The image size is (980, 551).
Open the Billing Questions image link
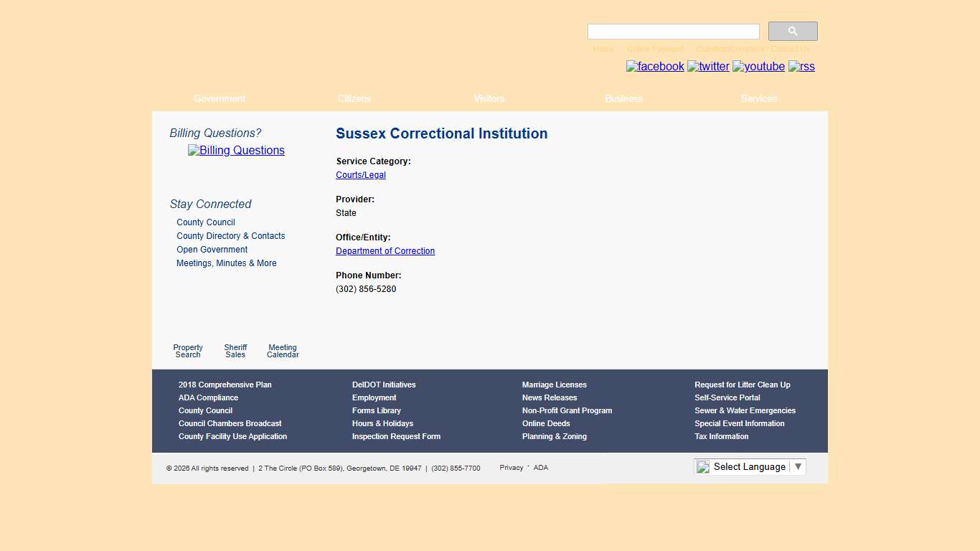click(236, 150)
